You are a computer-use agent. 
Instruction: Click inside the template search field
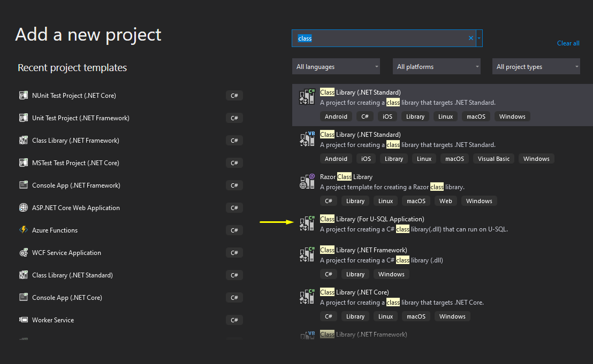(x=383, y=38)
